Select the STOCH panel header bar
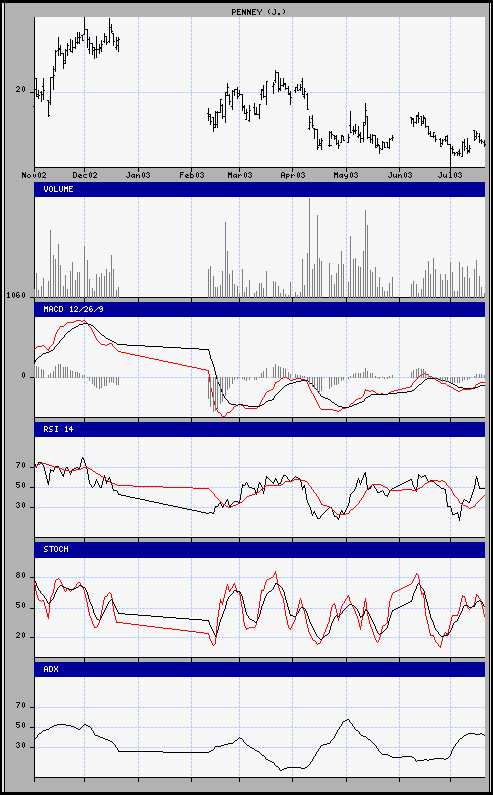493x795 pixels. [x=260, y=549]
